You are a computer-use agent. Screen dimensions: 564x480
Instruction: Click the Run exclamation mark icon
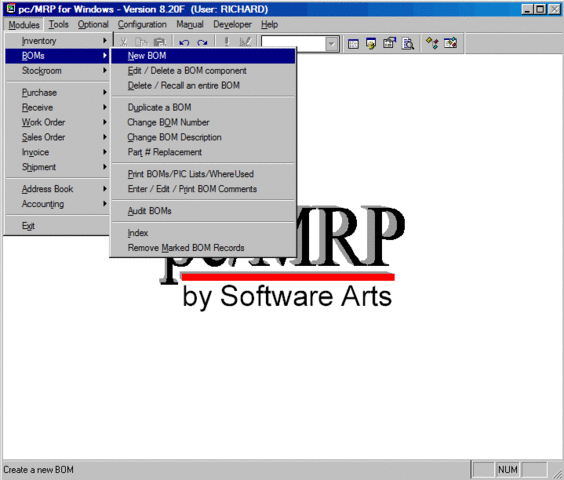[227, 42]
